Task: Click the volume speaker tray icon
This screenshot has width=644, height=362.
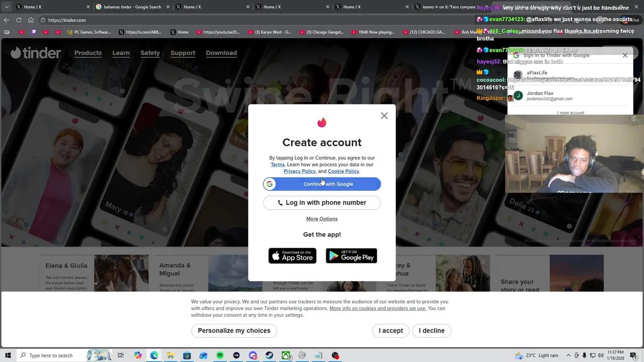Action: tap(601, 355)
